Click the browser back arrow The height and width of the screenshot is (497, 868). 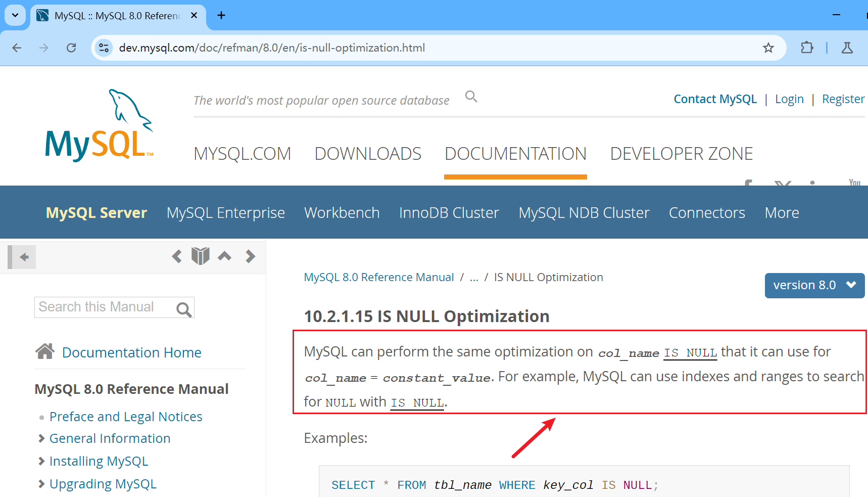[x=17, y=48]
